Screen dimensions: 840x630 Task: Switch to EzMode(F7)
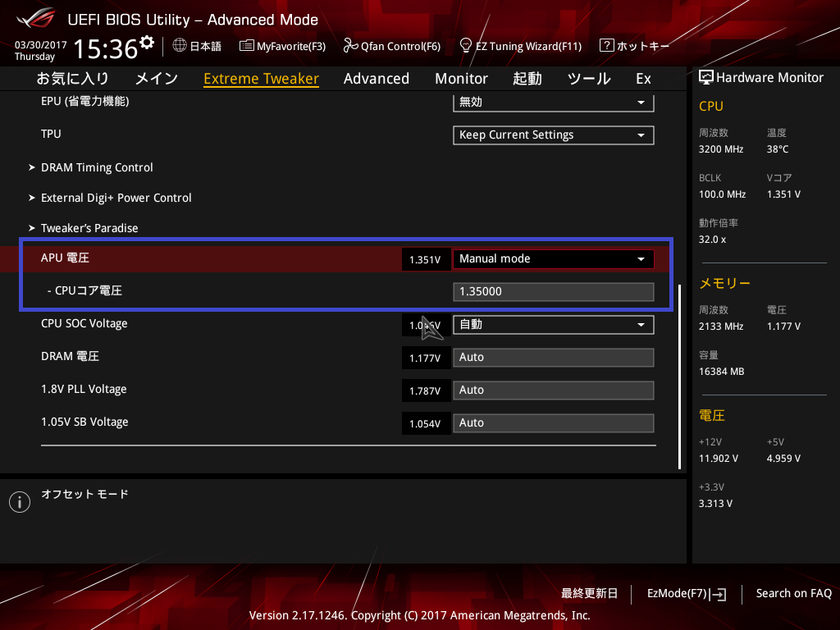[x=677, y=594]
